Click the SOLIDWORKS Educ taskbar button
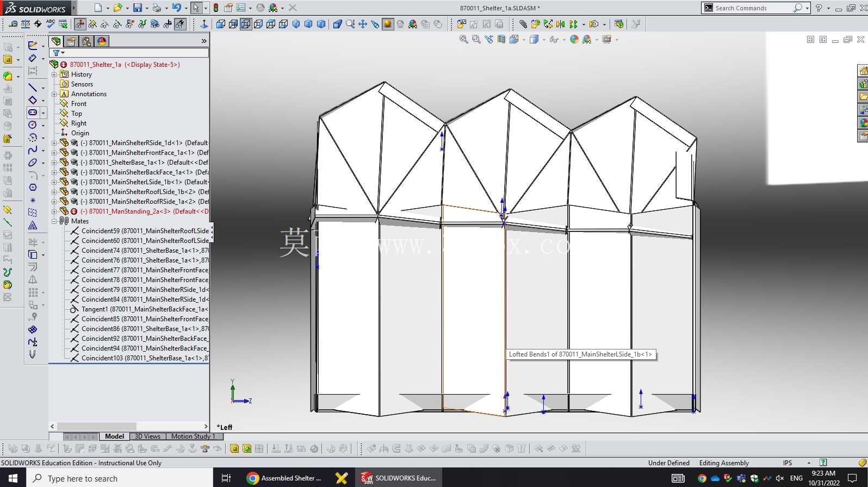The width and height of the screenshot is (868, 487). pos(399,478)
